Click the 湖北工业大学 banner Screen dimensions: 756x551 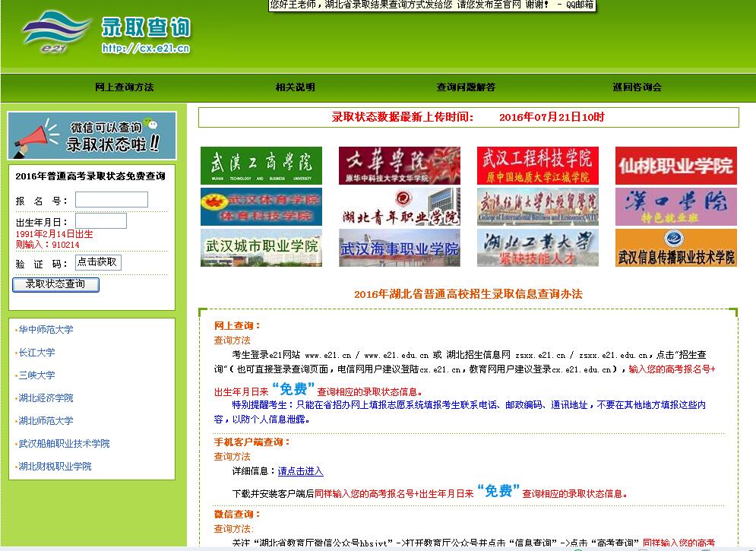tap(538, 248)
